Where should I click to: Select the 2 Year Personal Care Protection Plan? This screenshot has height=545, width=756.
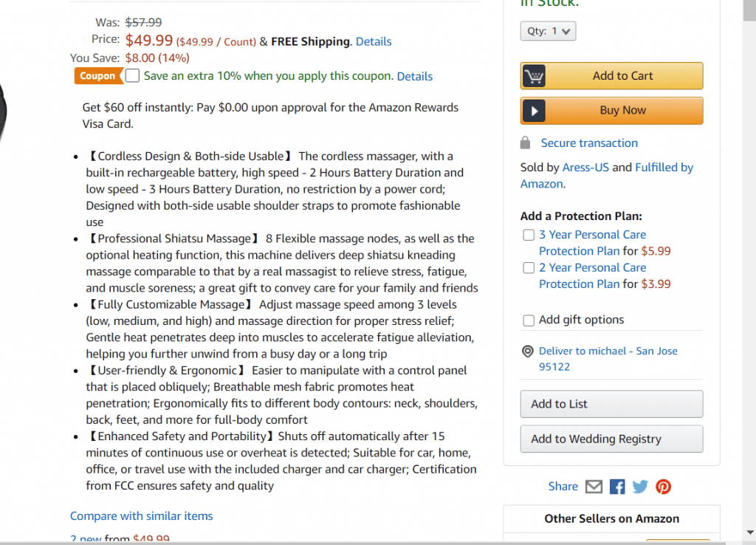pos(529,267)
